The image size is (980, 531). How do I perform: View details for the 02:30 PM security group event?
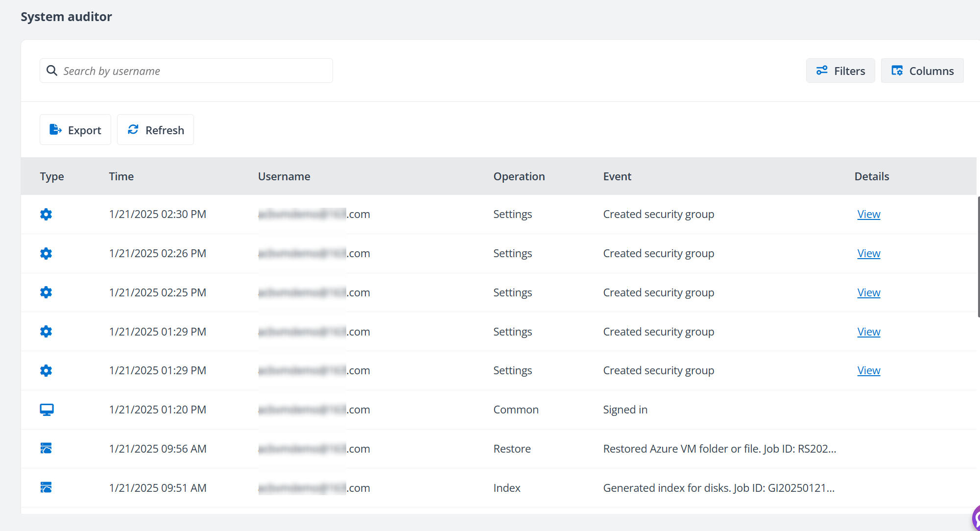click(x=868, y=215)
